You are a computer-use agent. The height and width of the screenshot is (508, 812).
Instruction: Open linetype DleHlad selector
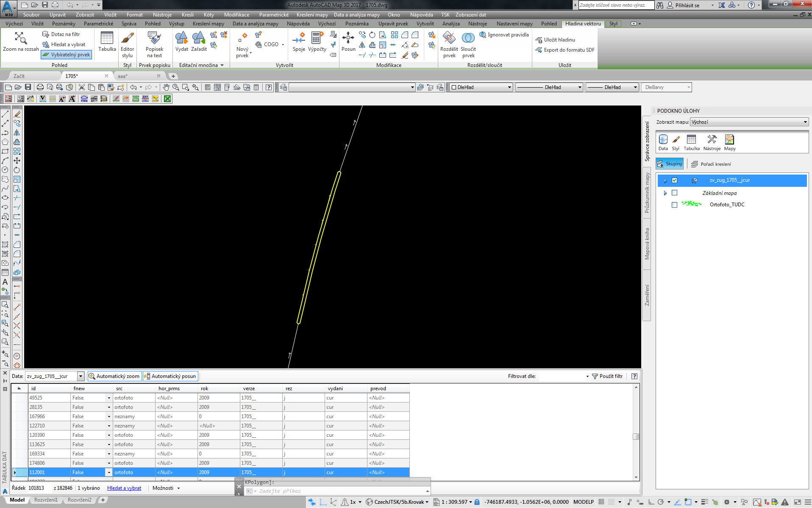[x=549, y=87]
